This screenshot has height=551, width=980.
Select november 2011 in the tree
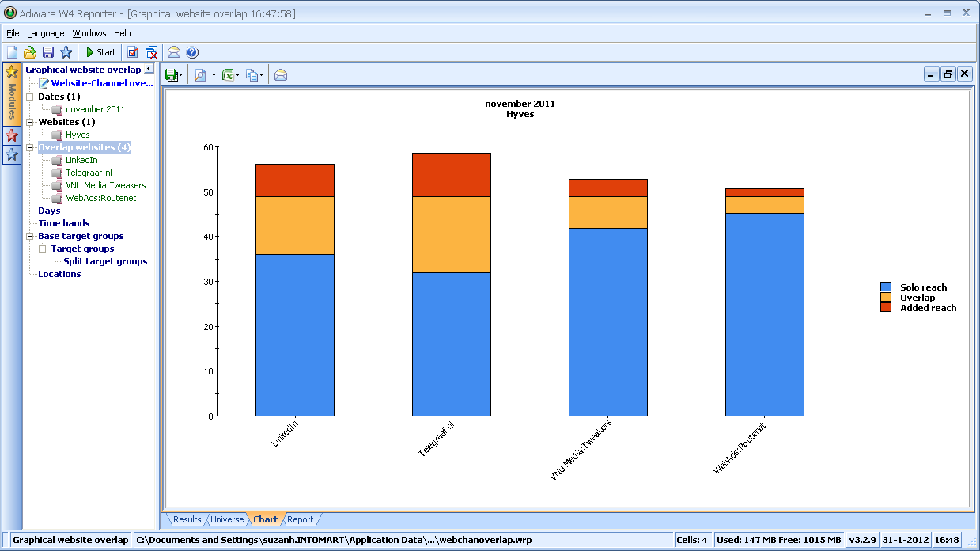pyautogui.click(x=95, y=109)
